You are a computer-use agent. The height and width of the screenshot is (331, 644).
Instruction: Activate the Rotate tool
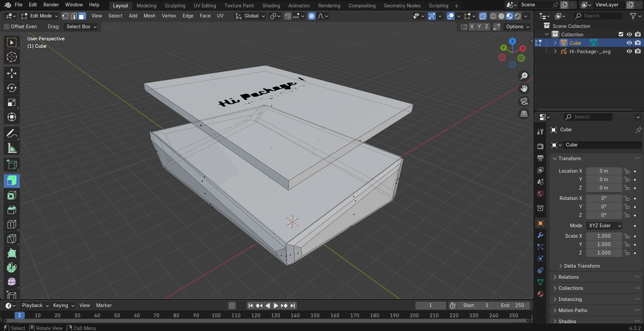click(x=12, y=88)
